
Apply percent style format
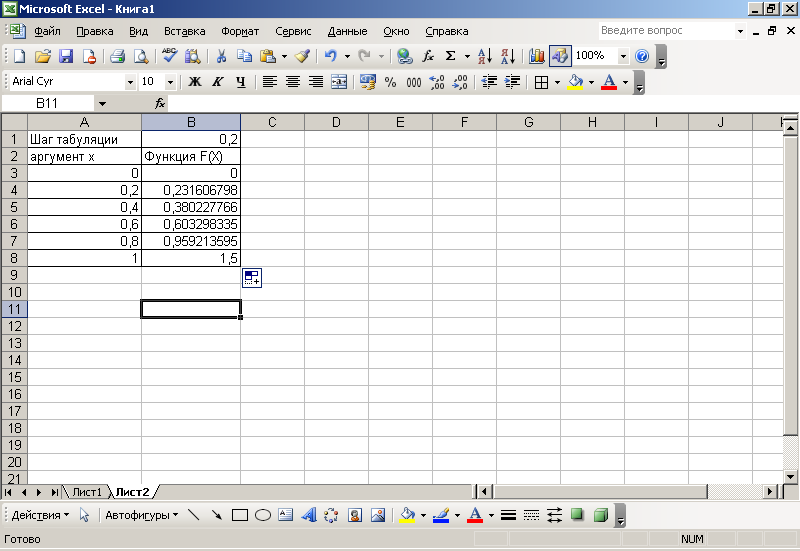tap(390, 82)
